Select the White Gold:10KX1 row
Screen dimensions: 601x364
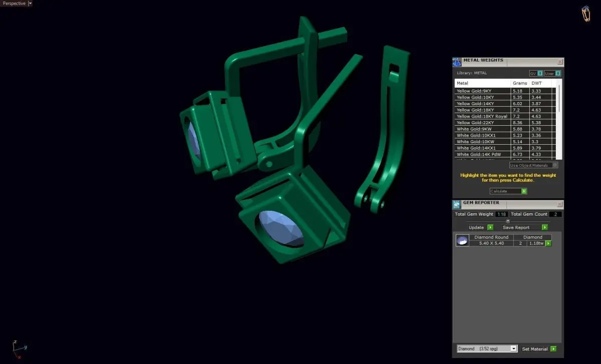click(x=505, y=135)
